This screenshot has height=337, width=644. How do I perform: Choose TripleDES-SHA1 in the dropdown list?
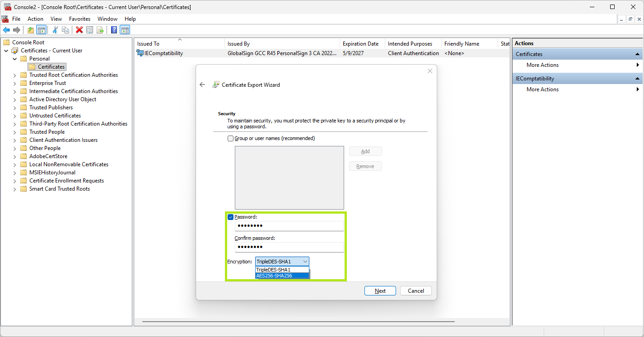(282, 270)
